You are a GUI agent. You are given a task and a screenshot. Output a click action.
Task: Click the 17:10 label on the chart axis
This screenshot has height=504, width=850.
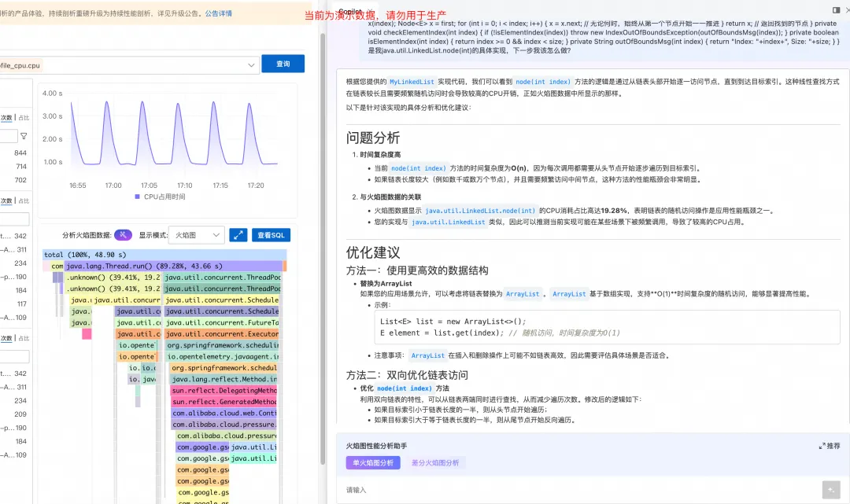tap(184, 185)
